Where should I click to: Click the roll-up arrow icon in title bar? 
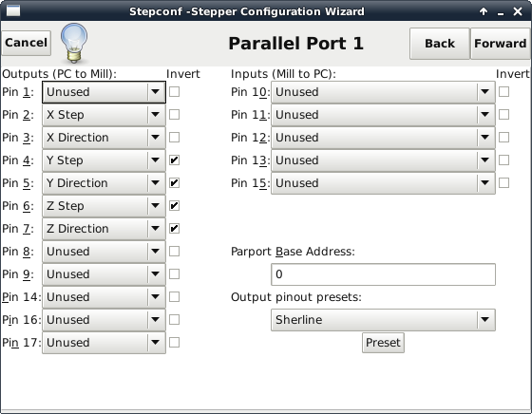[484, 11]
